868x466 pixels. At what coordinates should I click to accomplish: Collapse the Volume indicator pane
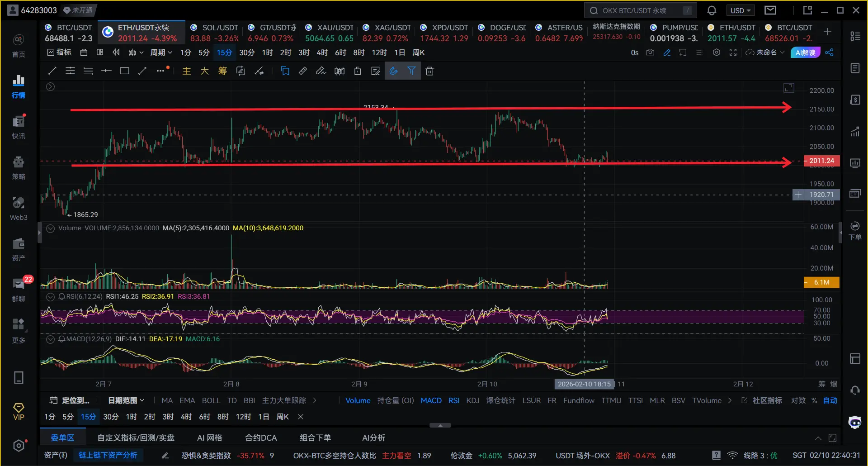[x=51, y=228]
